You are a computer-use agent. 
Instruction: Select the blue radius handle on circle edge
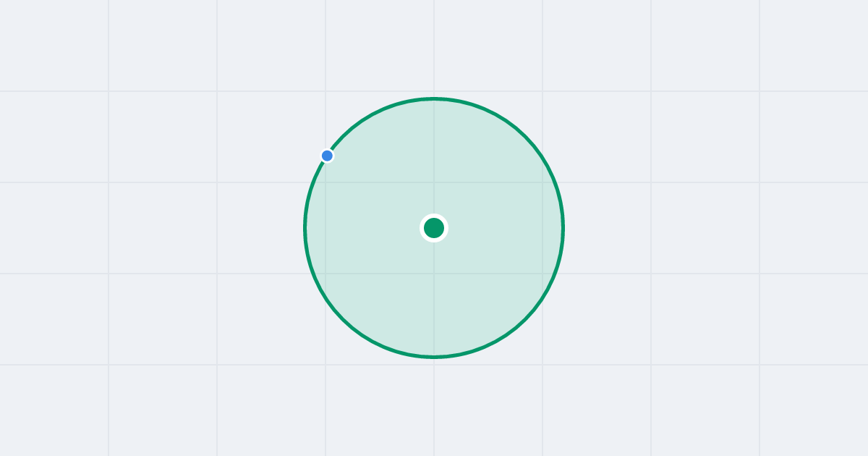[x=327, y=156]
